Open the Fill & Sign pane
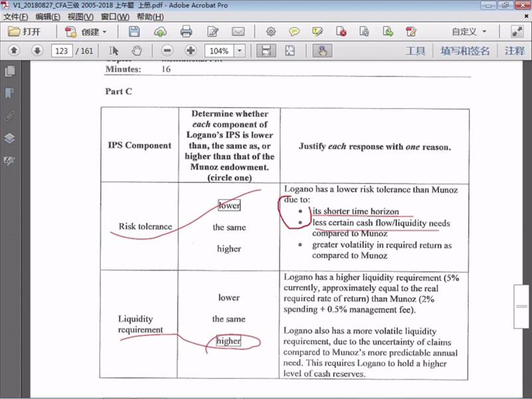 tap(465, 51)
